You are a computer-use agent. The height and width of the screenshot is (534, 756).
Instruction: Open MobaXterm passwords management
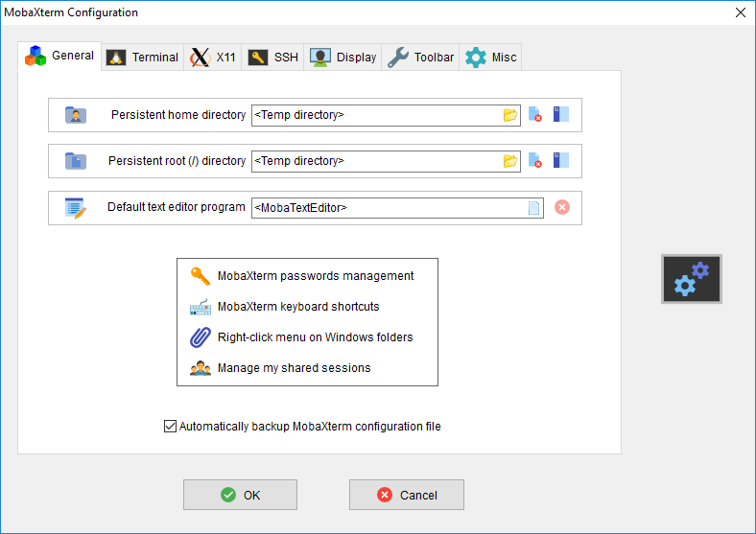pyautogui.click(x=315, y=276)
